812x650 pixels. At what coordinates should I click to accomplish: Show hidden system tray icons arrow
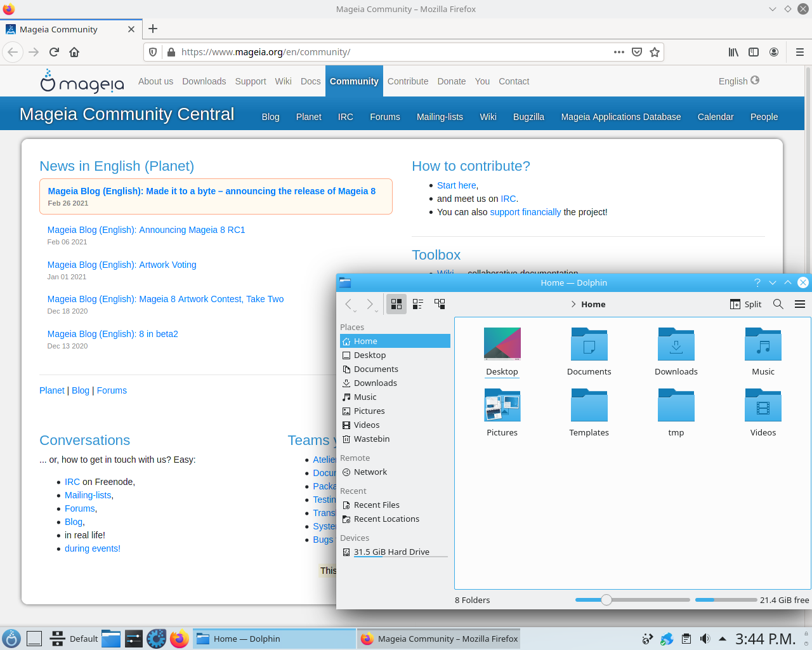click(x=722, y=639)
